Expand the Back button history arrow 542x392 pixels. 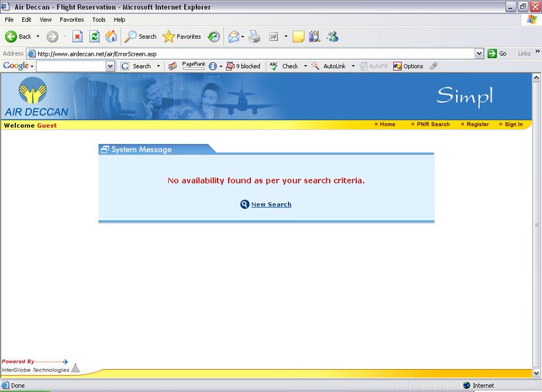(x=38, y=36)
